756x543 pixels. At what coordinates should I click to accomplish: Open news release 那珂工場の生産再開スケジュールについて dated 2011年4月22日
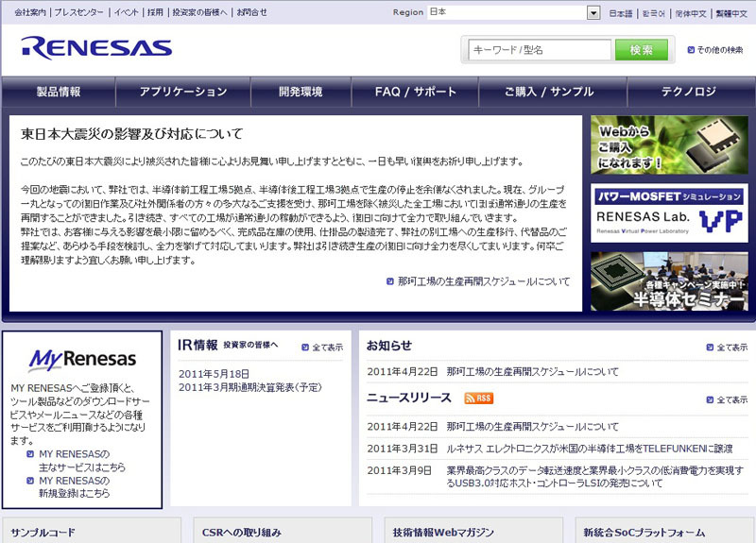tap(532, 427)
